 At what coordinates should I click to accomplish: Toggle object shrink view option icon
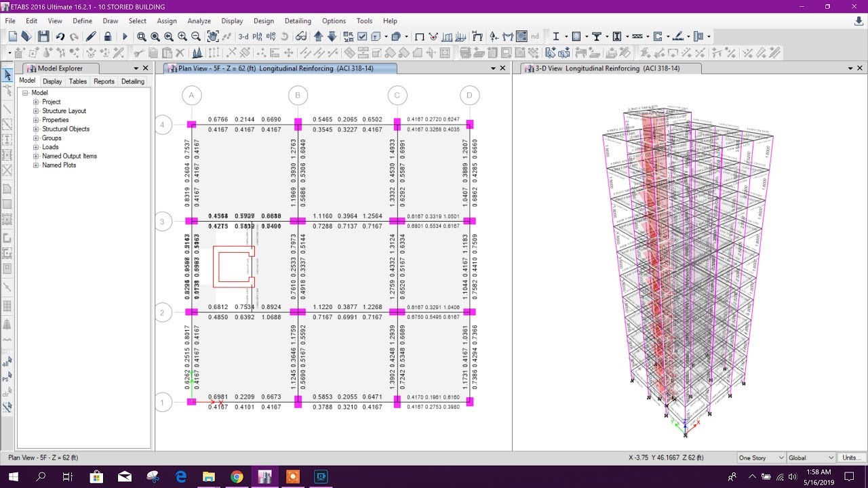(349, 37)
